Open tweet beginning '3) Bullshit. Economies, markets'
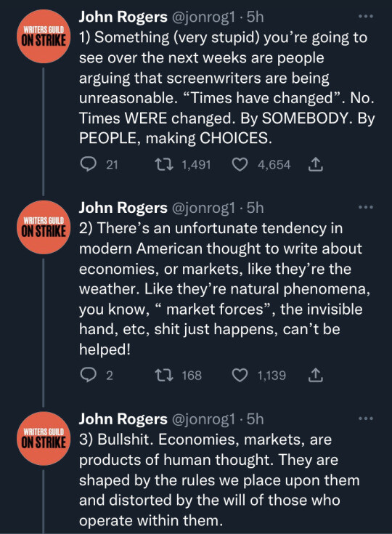This screenshot has height=534, width=392. pos(219,480)
